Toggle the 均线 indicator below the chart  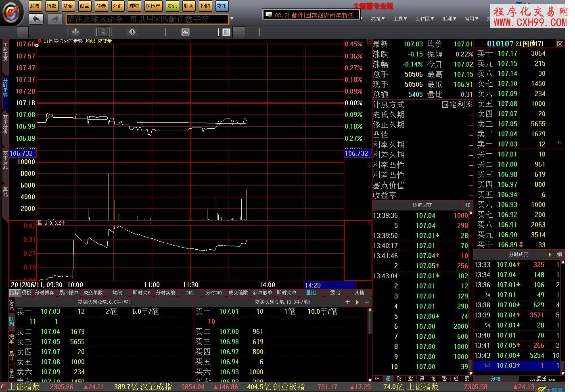click(117, 293)
